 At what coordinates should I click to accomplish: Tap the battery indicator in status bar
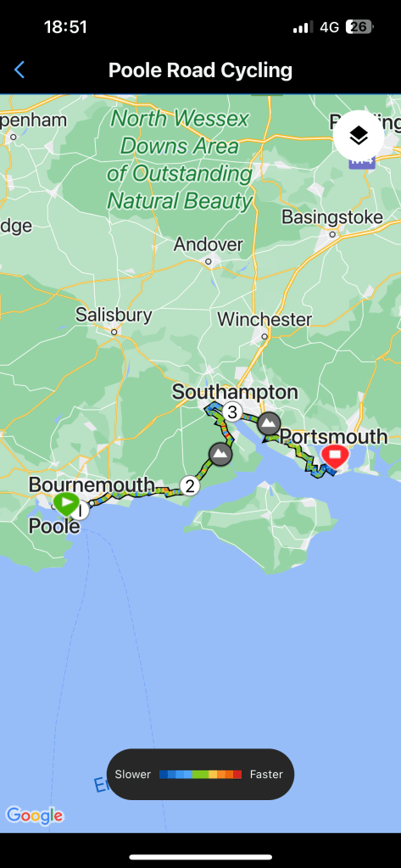pos(359,26)
